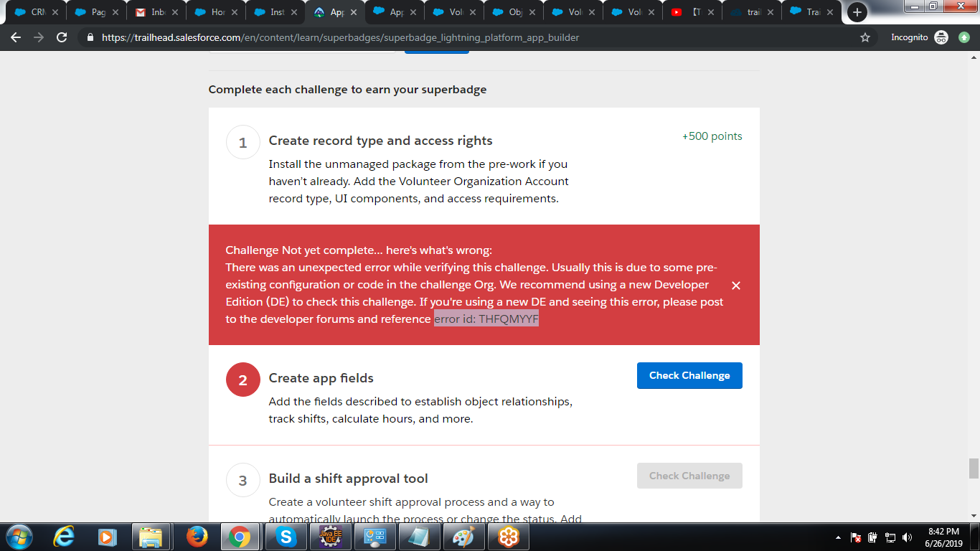View site info via the padlock icon
Viewport: 980px width, 551px height.
coord(90,37)
